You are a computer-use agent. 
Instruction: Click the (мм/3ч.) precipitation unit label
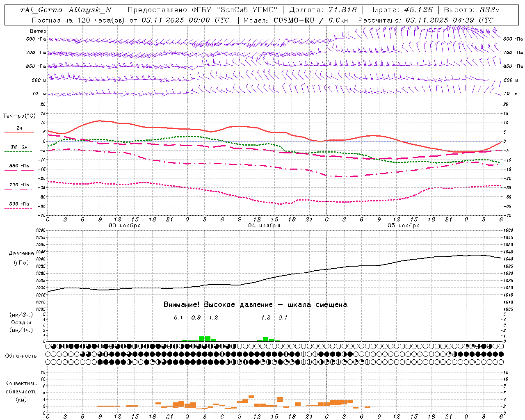click(21, 315)
